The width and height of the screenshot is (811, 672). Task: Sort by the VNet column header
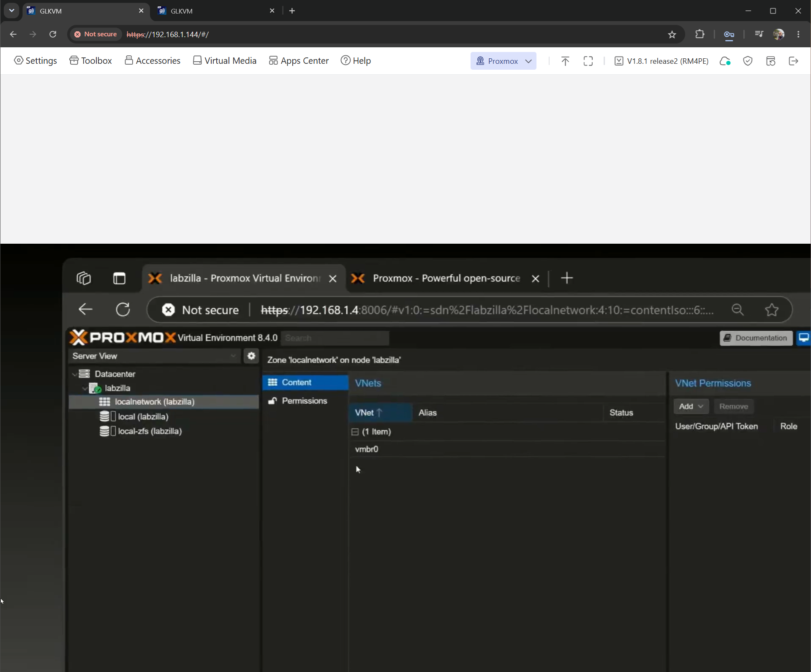pyautogui.click(x=381, y=413)
